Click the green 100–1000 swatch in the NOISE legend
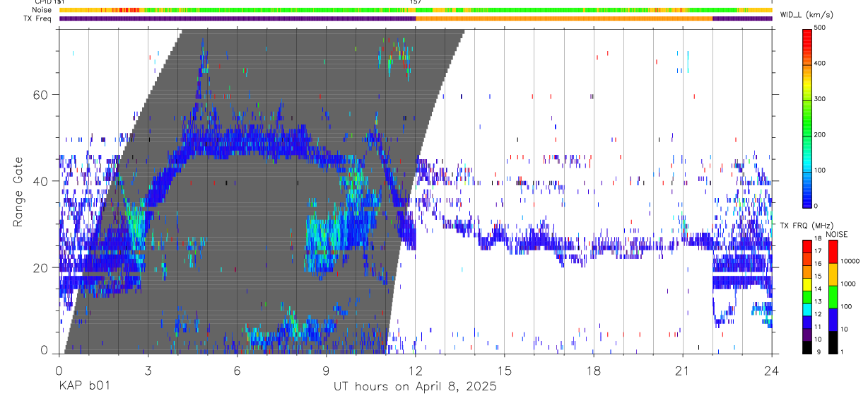868x401 pixels. (833, 297)
